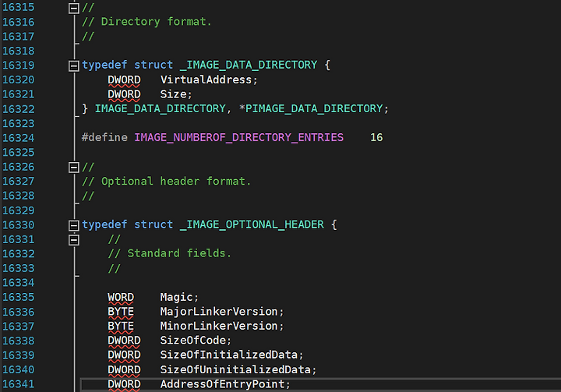This screenshot has height=392, width=561.
Task: Click the #define keyword on line 16324
Action: (104, 137)
